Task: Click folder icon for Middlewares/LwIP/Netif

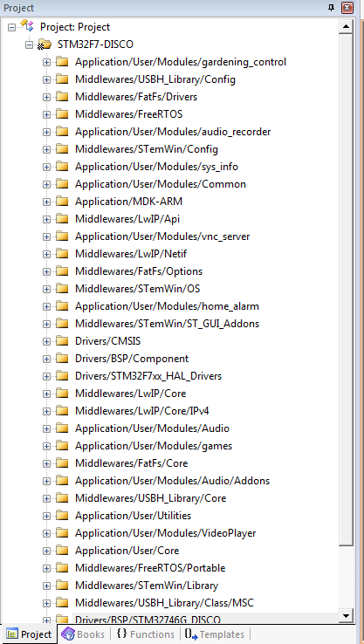Action: pyautogui.click(x=62, y=254)
